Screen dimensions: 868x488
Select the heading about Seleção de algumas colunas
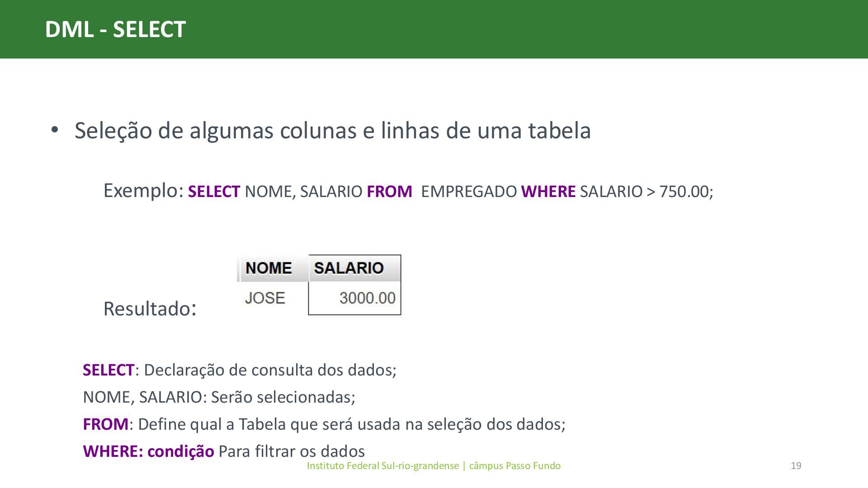(x=333, y=131)
